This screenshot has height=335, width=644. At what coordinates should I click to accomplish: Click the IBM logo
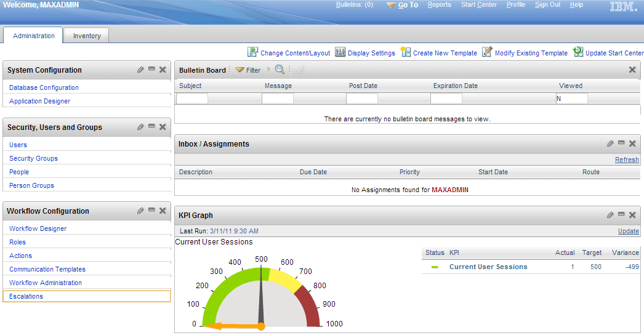click(623, 6)
